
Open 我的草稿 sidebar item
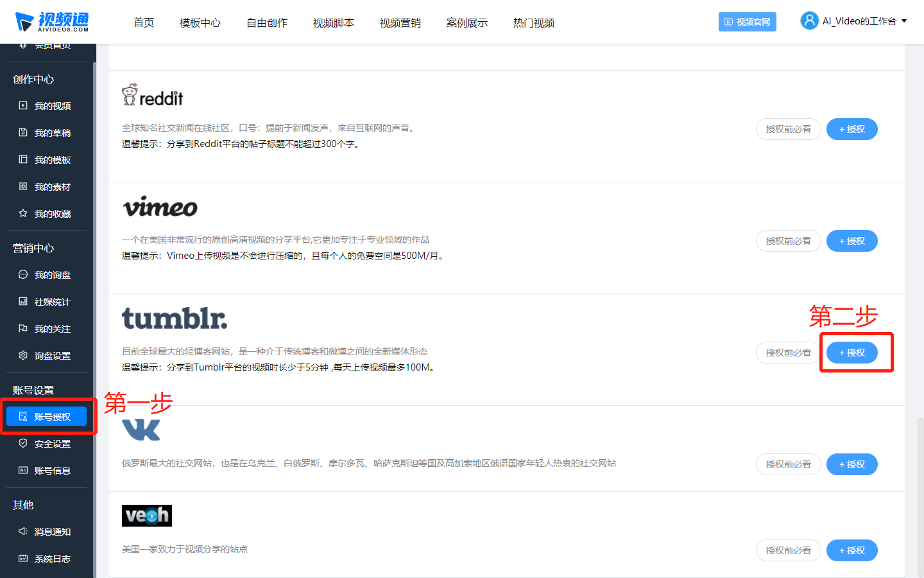46,133
